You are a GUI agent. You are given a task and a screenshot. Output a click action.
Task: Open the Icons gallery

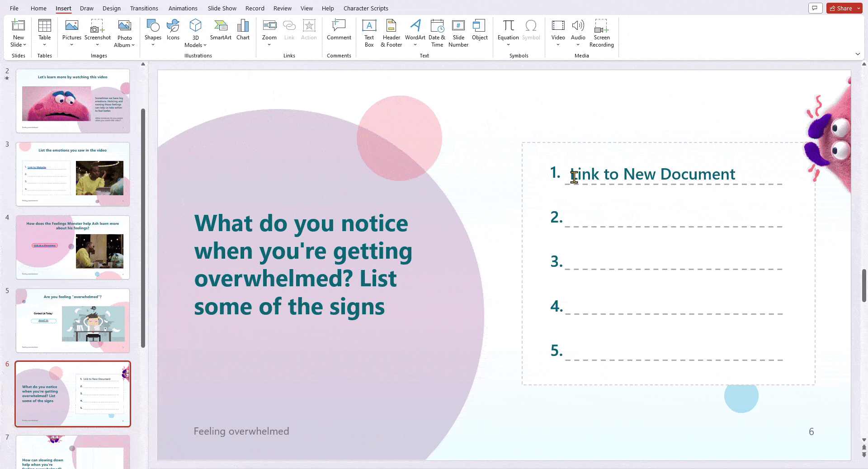point(173,32)
